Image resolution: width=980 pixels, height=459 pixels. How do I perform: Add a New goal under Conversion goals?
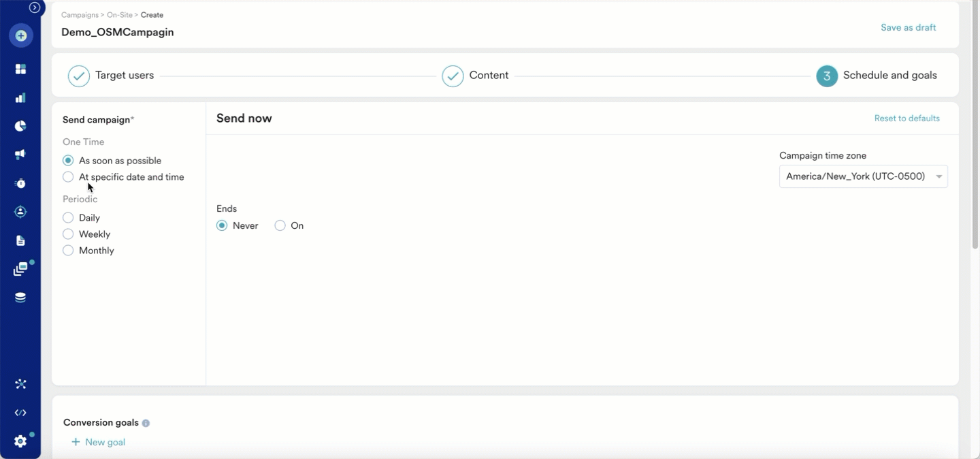click(99, 442)
